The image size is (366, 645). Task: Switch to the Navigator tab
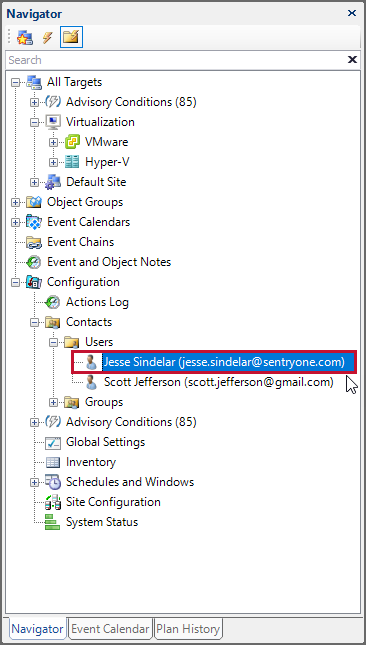37,629
